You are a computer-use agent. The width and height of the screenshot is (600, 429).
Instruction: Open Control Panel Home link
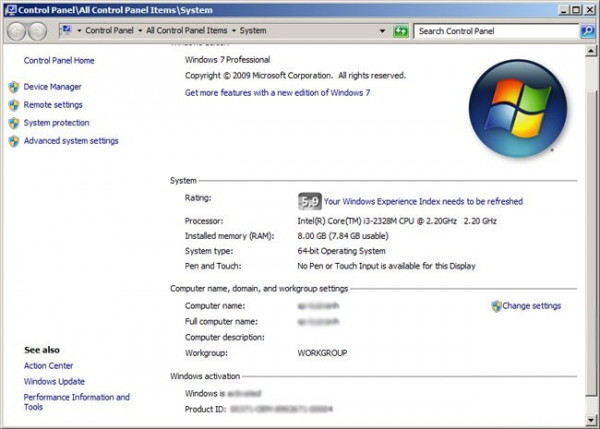[59, 60]
